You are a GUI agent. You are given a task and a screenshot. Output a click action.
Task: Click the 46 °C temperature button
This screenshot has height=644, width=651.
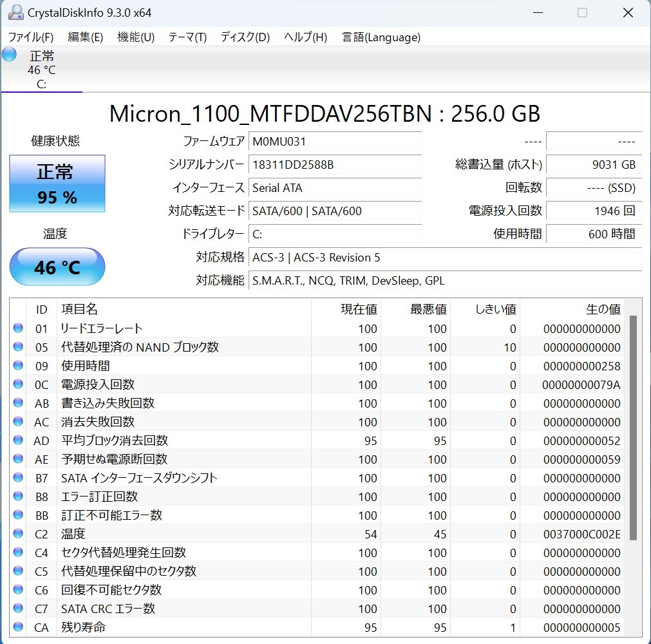pyautogui.click(x=57, y=267)
